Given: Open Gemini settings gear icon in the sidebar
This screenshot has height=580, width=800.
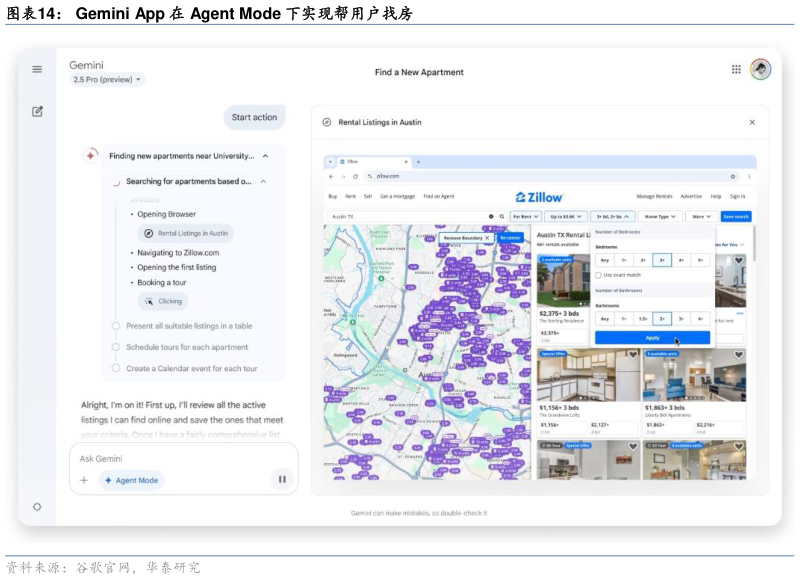Looking at the screenshot, I should coord(37,507).
